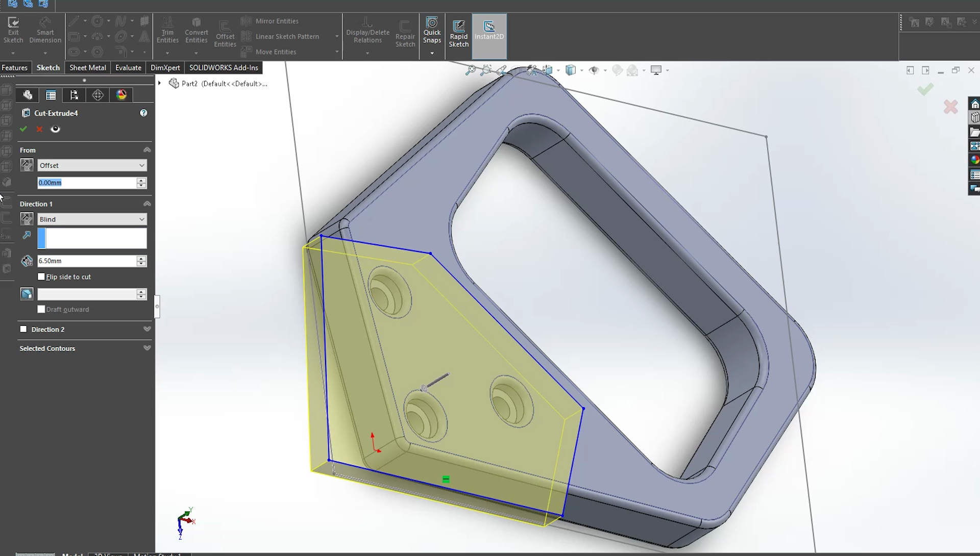Open the Blind end condition dropdown
The height and width of the screenshot is (556, 980).
click(x=92, y=219)
